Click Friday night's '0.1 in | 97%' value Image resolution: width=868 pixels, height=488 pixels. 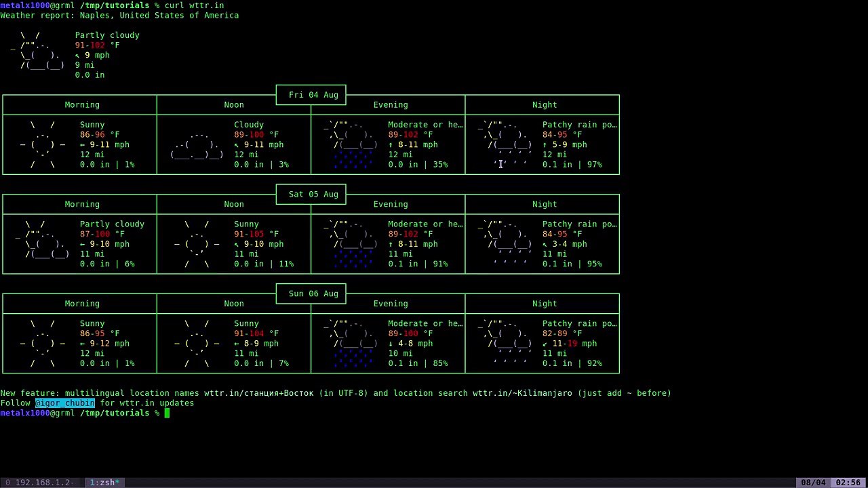[572, 165]
